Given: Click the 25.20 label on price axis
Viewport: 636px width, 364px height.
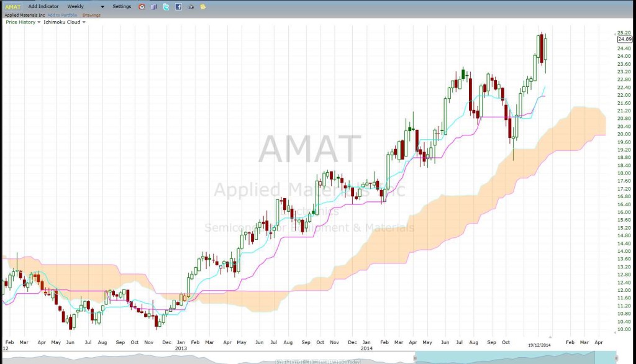Looking at the screenshot, I should [624, 33].
